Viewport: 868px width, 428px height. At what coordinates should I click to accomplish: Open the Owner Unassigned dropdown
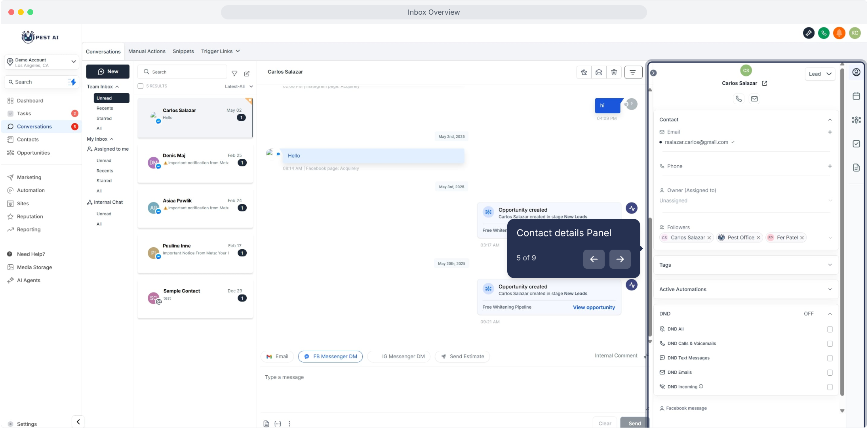pos(745,201)
